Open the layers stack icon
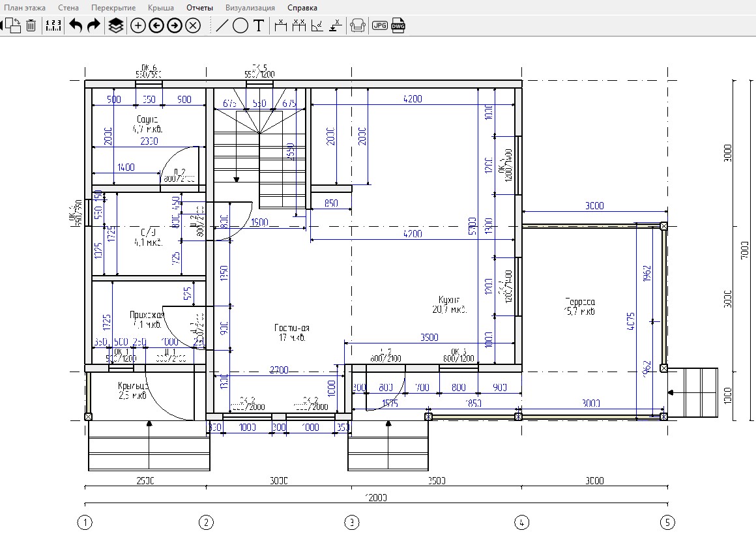 coord(116,25)
